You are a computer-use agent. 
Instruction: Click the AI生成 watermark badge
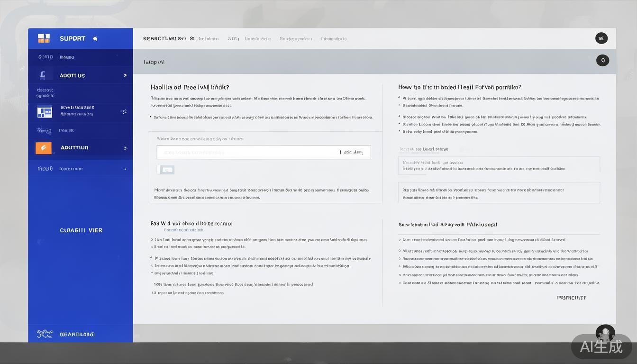(x=601, y=347)
